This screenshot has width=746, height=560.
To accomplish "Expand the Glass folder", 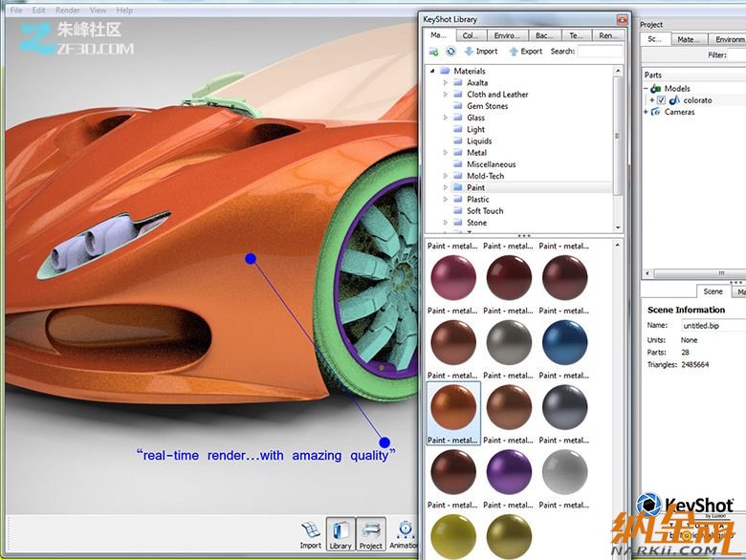I will coord(446,118).
